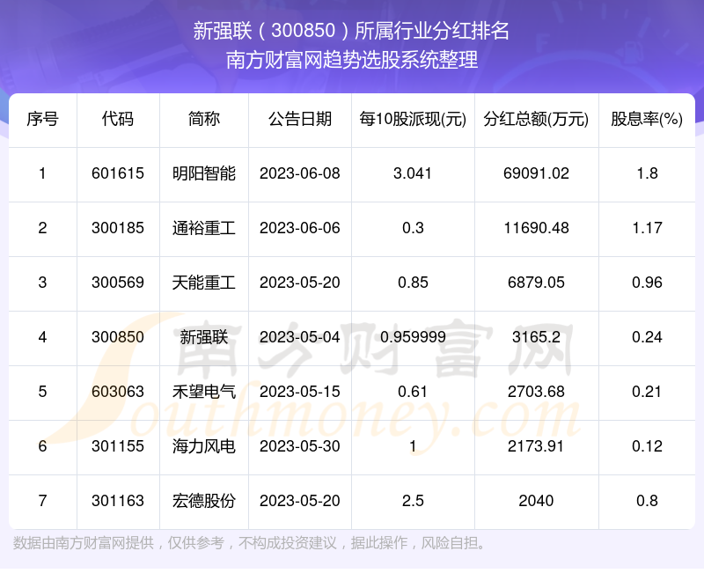Click the date in the 天能重工 row

[x=300, y=283]
